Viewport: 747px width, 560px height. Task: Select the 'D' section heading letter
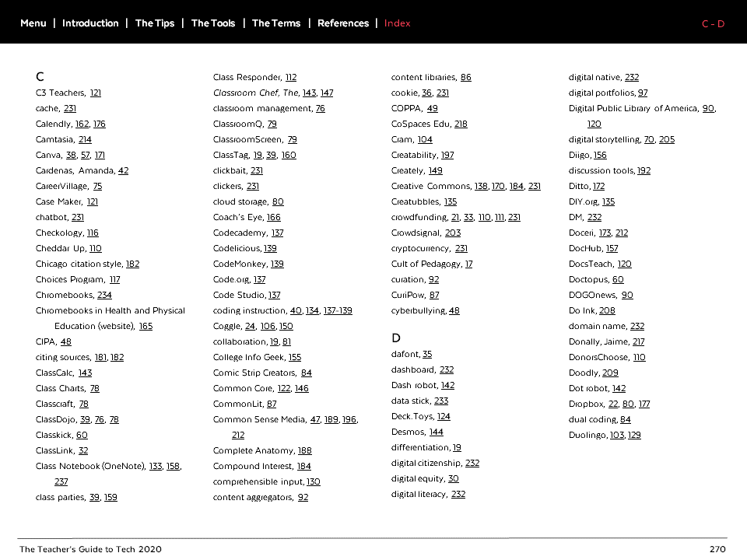(396, 338)
